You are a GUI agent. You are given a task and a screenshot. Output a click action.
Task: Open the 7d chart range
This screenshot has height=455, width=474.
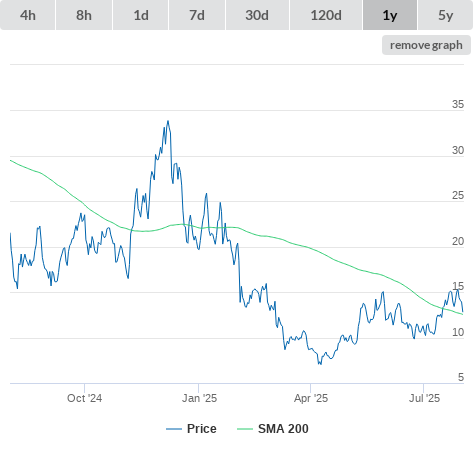tap(197, 15)
